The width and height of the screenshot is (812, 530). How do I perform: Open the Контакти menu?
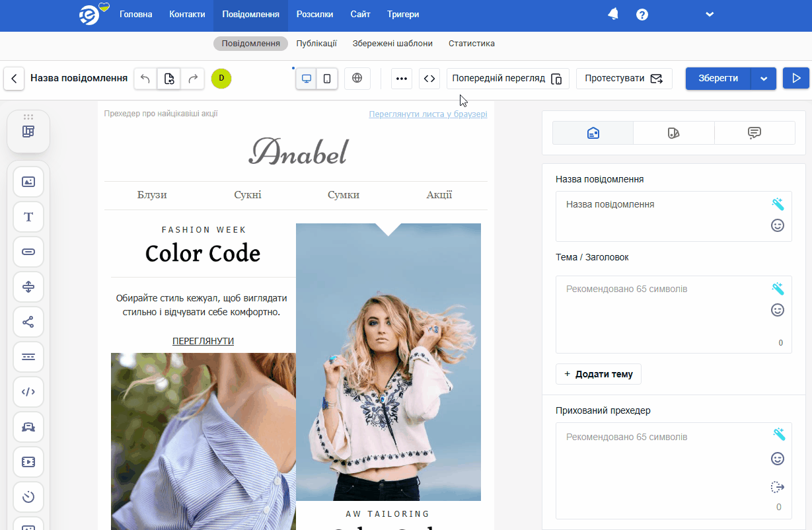coord(187,15)
